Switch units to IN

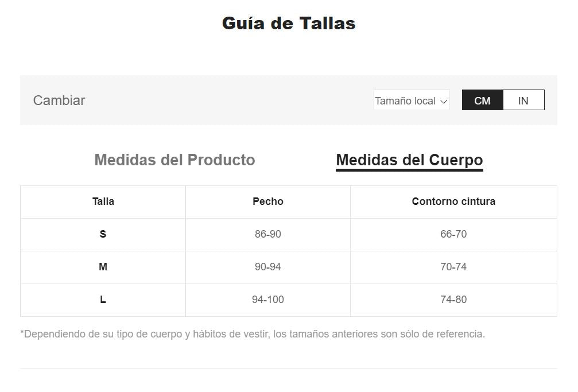click(x=523, y=100)
